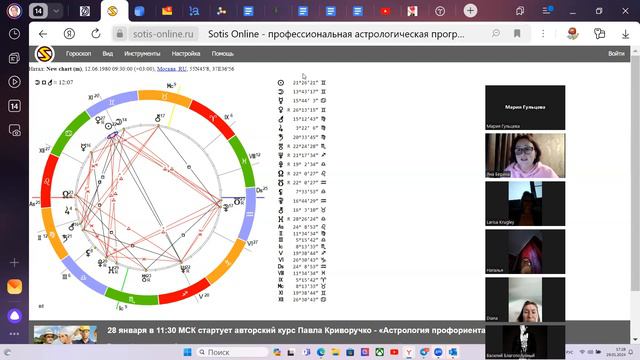The height and width of the screenshot is (360, 640).
Task: Open the Windows Start button
Action: click(187, 352)
